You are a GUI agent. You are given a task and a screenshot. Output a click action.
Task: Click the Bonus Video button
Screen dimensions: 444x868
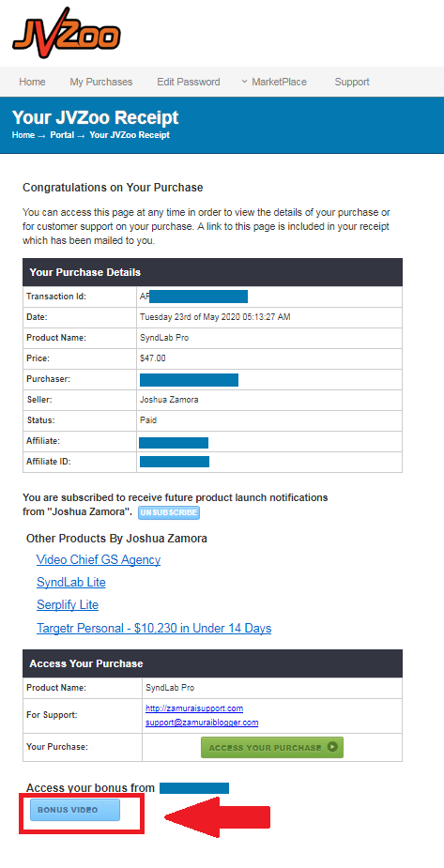pyautogui.click(x=75, y=810)
